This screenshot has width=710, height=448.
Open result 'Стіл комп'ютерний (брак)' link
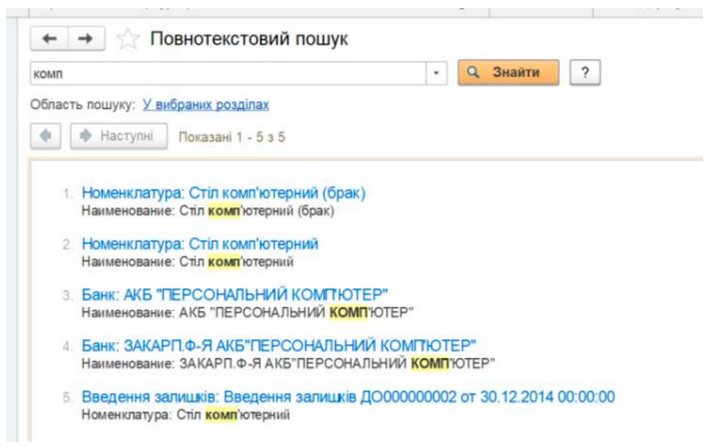point(223,193)
